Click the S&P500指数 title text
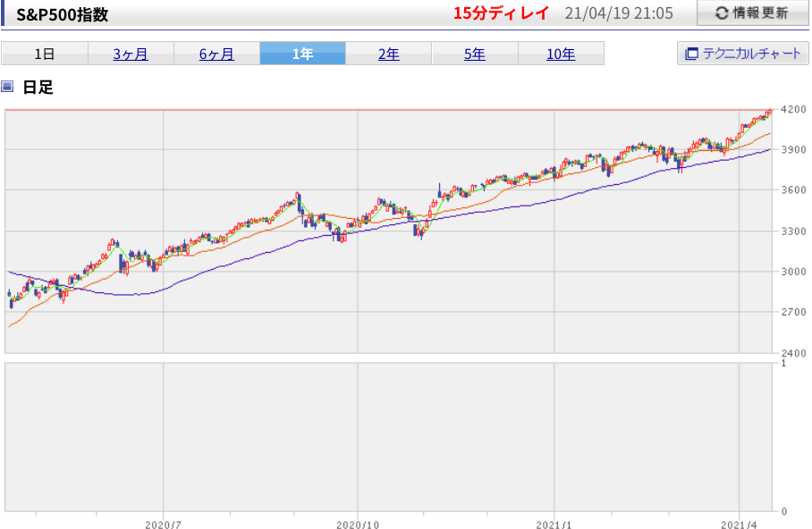The width and height of the screenshot is (812, 529). pos(62,14)
